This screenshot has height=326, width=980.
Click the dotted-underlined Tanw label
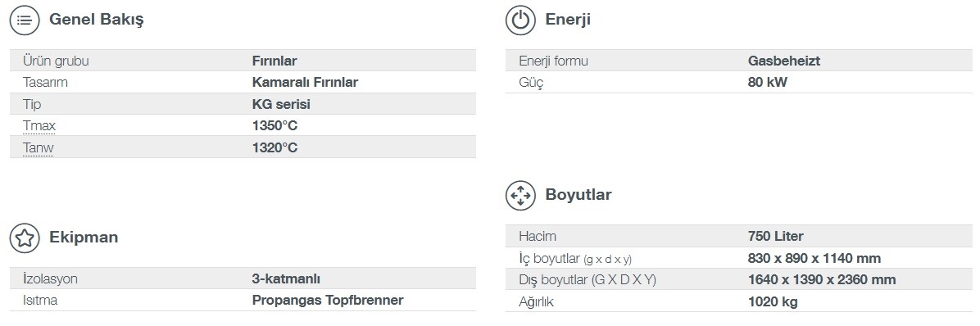click(39, 148)
